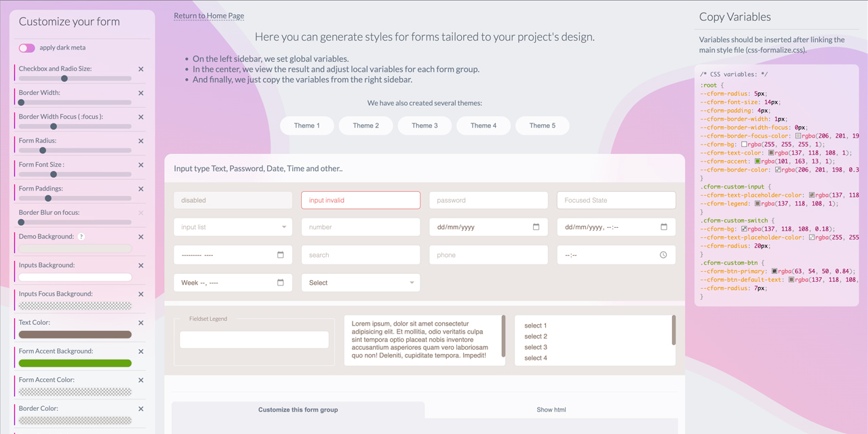Click the X icon beside Form Radius
The height and width of the screenshot is (434, 868).
pos(141,141)
